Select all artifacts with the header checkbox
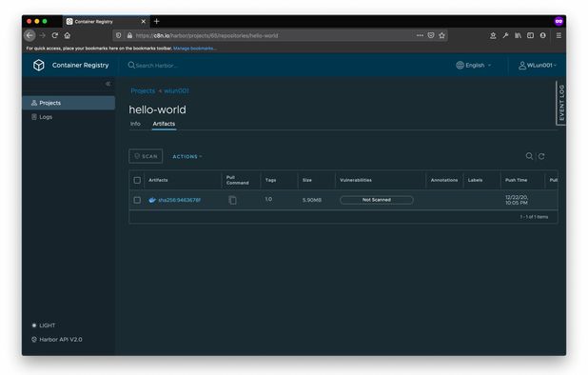 click(x=137, y=181)
